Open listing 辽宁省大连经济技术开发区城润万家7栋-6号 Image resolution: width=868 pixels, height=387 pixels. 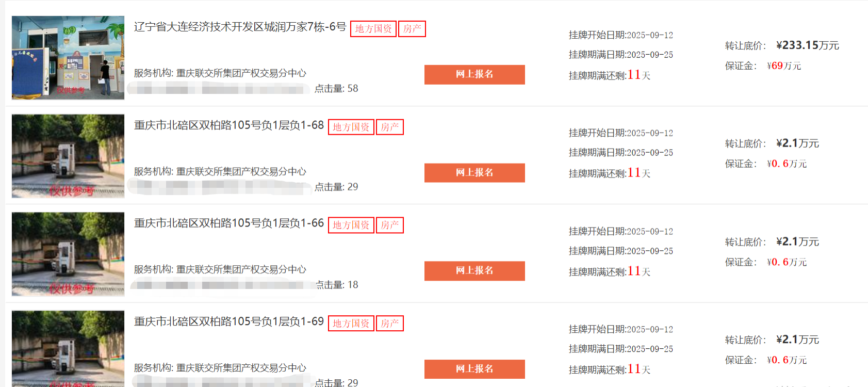[x=240, y=27]
